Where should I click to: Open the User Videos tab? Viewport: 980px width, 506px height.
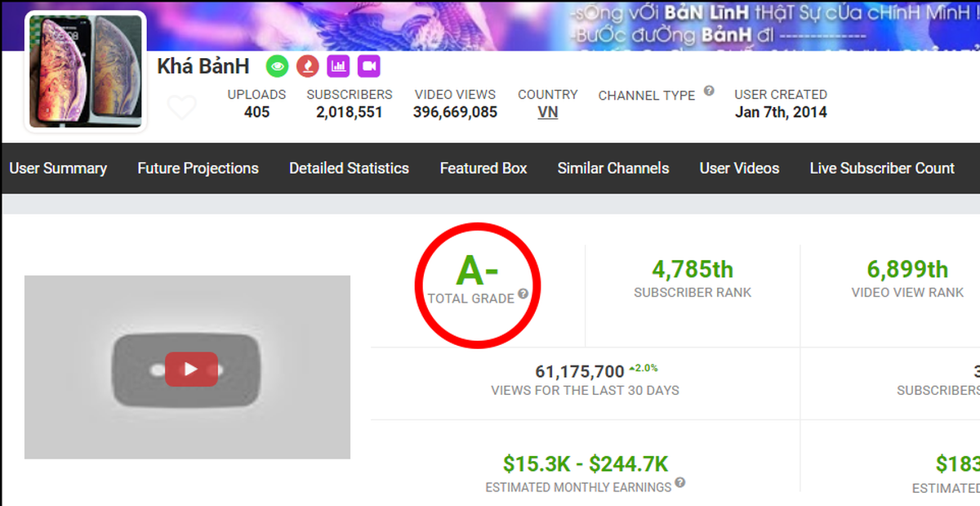[739, 168]
